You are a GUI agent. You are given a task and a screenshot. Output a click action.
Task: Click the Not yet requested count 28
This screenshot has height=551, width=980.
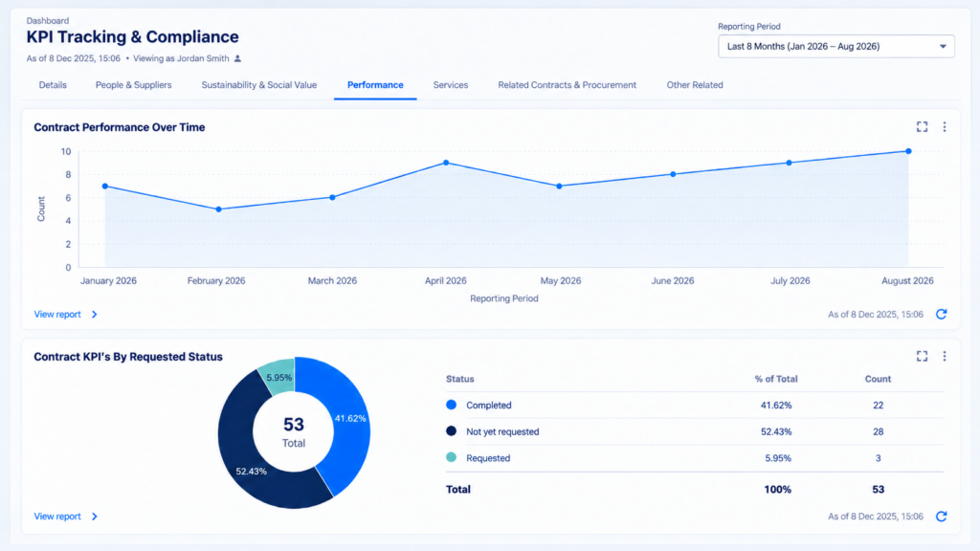pyautogui.click(x=879, y=431)
